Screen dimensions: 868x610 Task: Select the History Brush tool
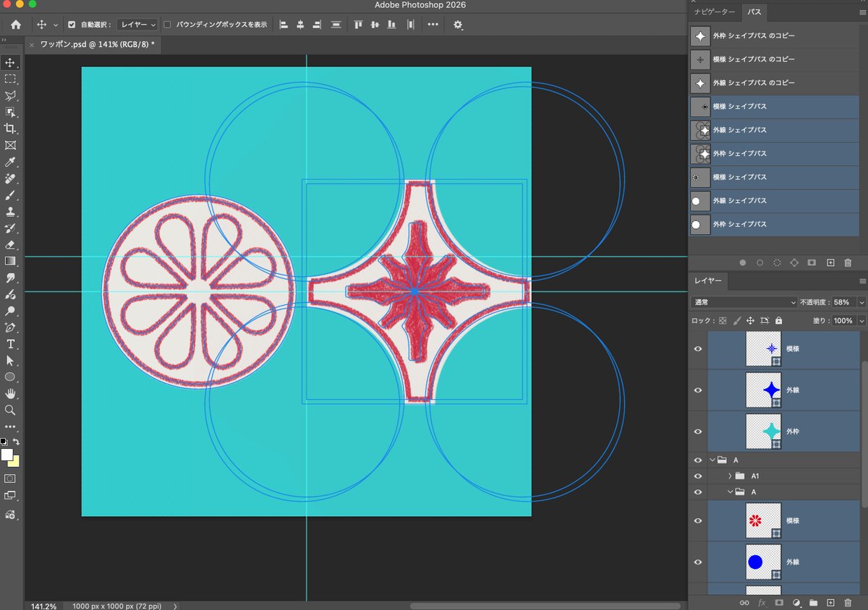coord(10,228)
